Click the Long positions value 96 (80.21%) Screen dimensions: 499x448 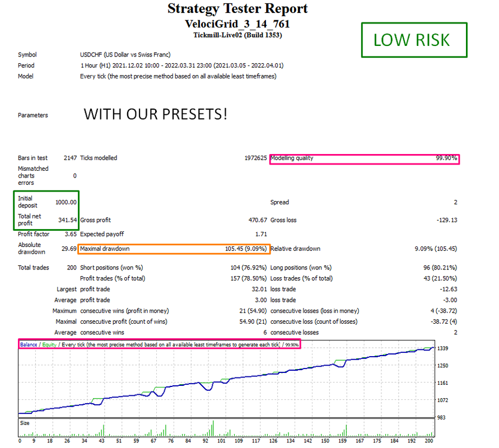pyautogui.click(x=440, y=268)
